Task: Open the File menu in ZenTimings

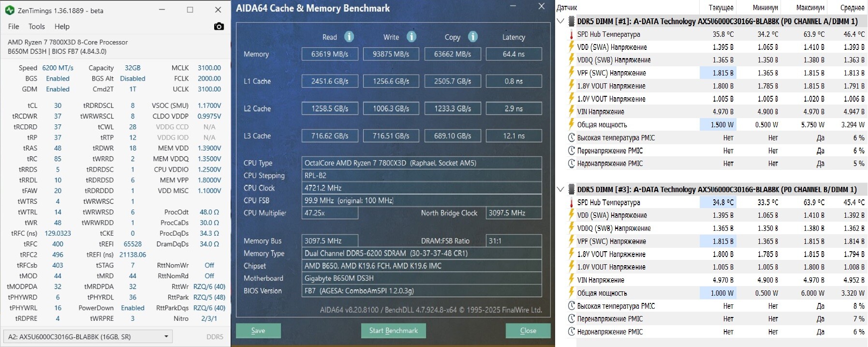Action: (14, 27)
